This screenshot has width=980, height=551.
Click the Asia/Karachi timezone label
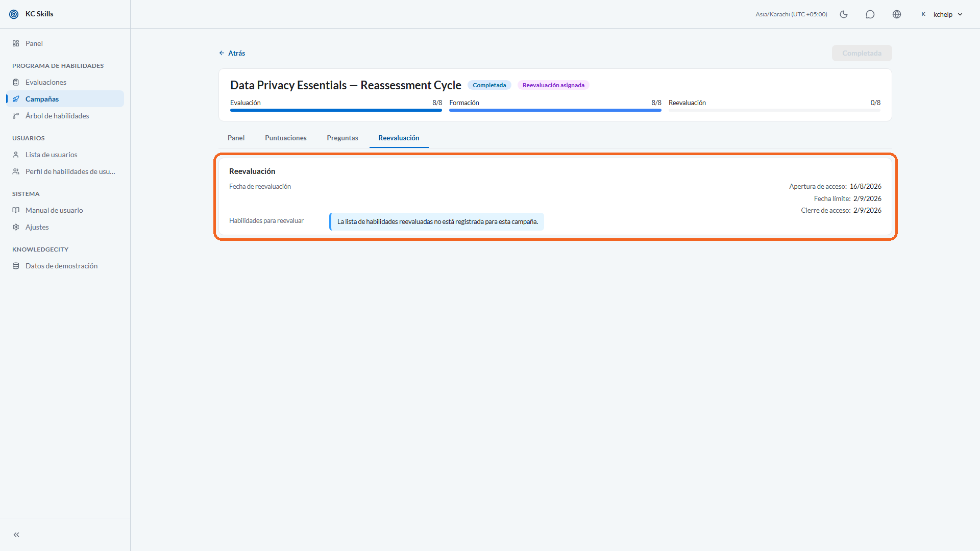click(x=791, y=14)
